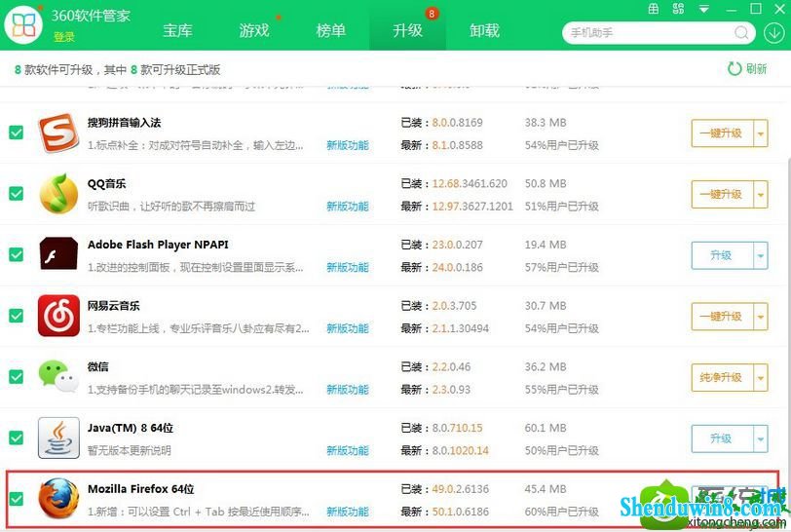Screen dimensions: 791x532
Task: Uncheck the Mozilla Firefox 64位 checkbox
Action: click(x=17, y=499)
